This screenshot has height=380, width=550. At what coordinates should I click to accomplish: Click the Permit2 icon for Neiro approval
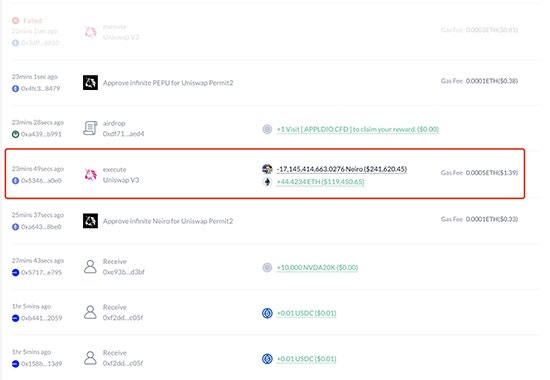tap(90, 221)
